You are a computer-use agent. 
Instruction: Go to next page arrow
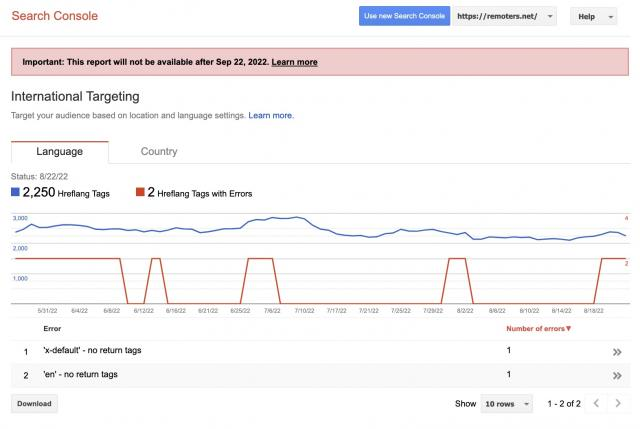(x=618, y=403)
